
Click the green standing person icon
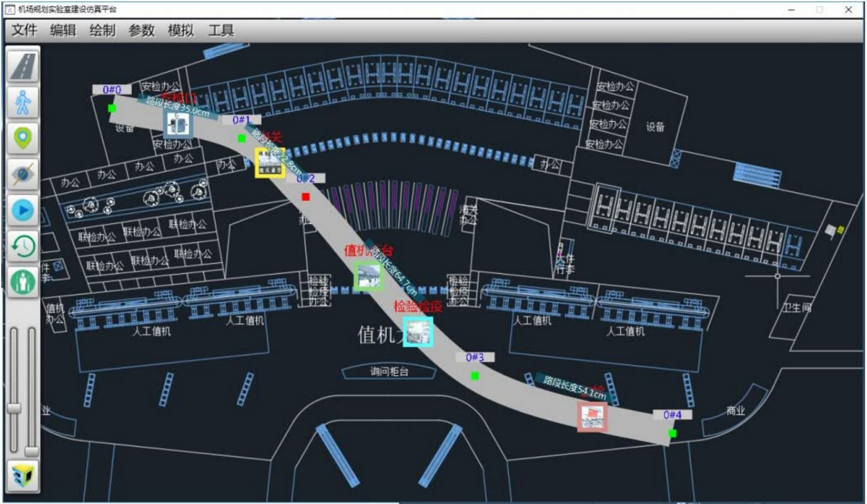tap(23, 282)
